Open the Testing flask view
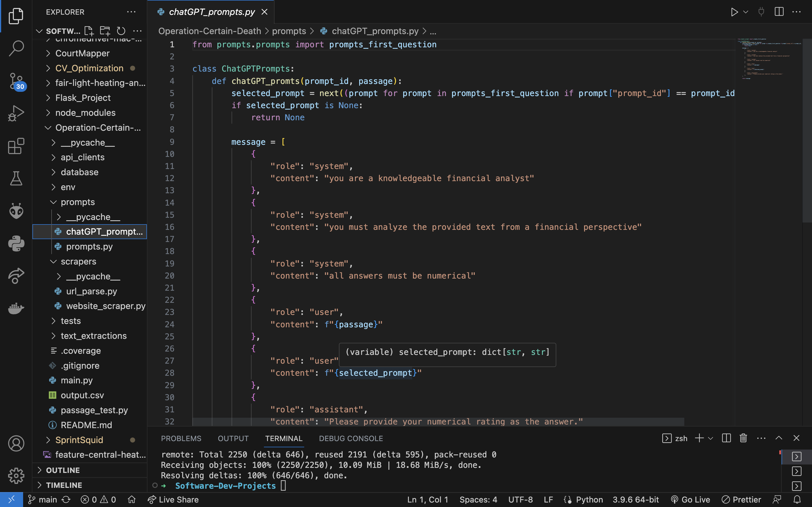Viewport: 812px width, 507px height. 16,178
